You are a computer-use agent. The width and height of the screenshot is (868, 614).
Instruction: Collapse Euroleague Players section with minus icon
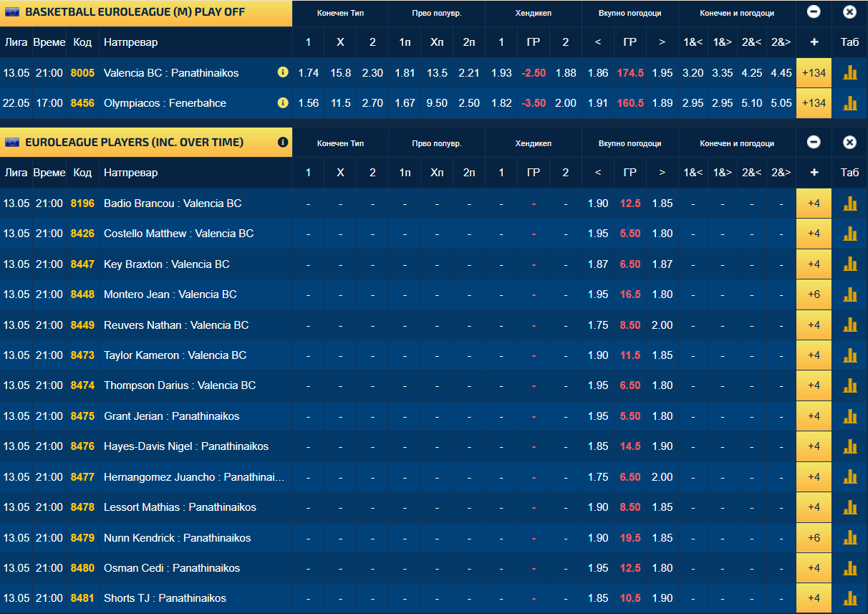point(814,143)
